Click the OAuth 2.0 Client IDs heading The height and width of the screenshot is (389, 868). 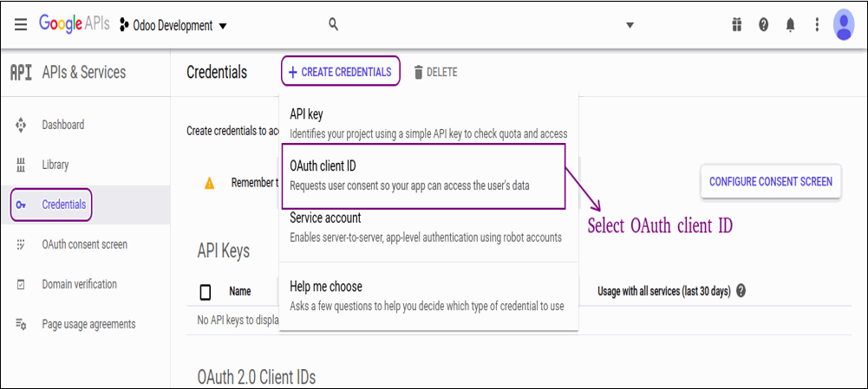[257, 377]
